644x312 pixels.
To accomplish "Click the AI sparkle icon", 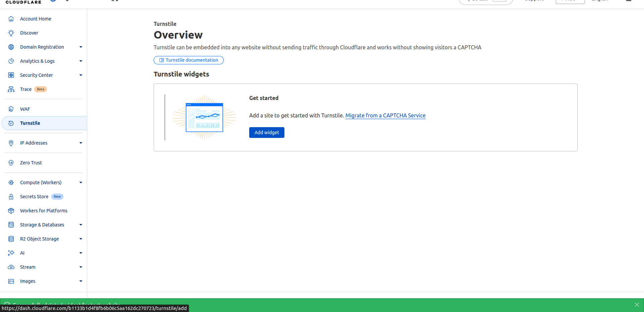I will [11, 253].
